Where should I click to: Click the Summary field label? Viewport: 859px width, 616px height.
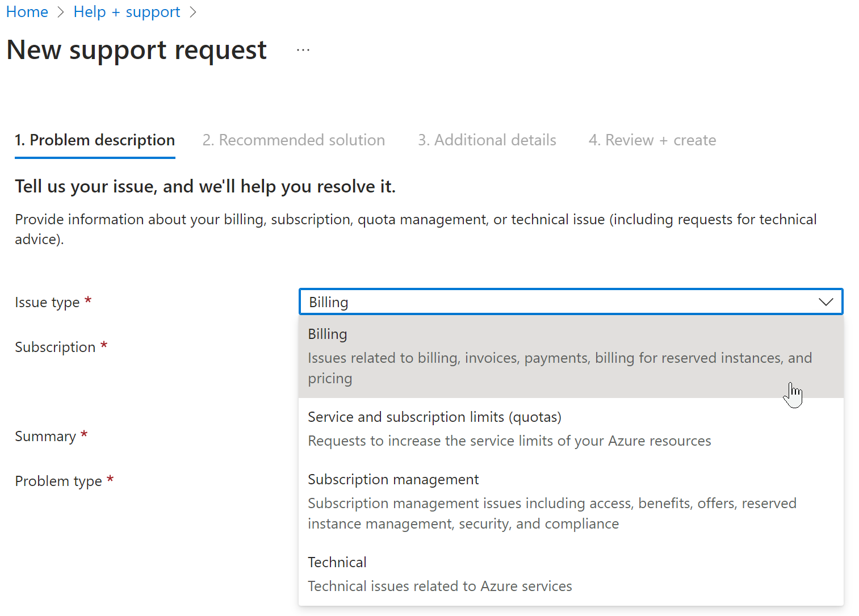click(45, 437)
